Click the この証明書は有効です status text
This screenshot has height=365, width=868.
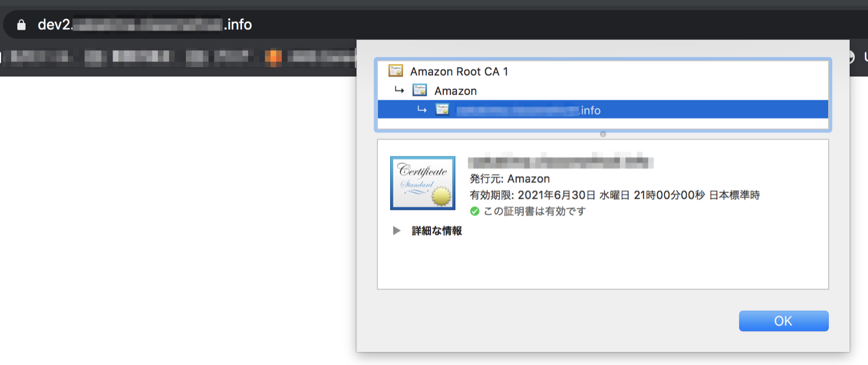[535, 211]
